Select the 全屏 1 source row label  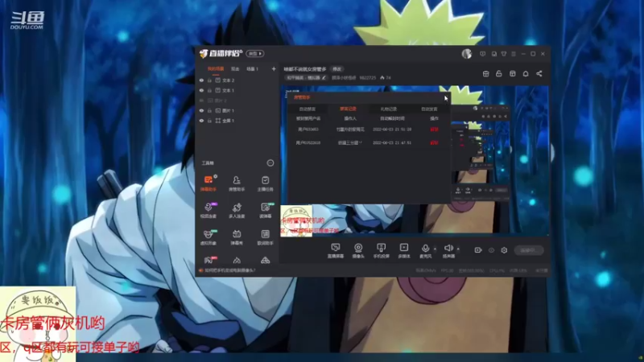(x=228, y=121)
